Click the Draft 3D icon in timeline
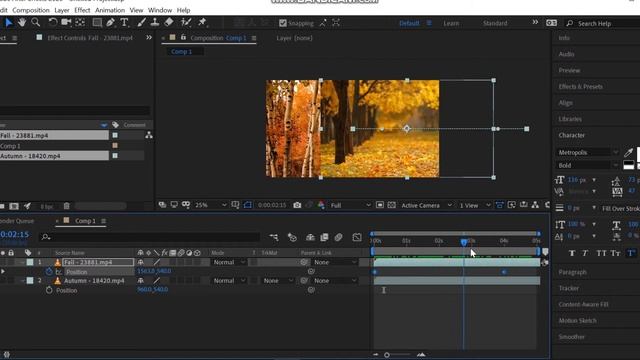Screen dimensions: 640x360 point(292,237)
